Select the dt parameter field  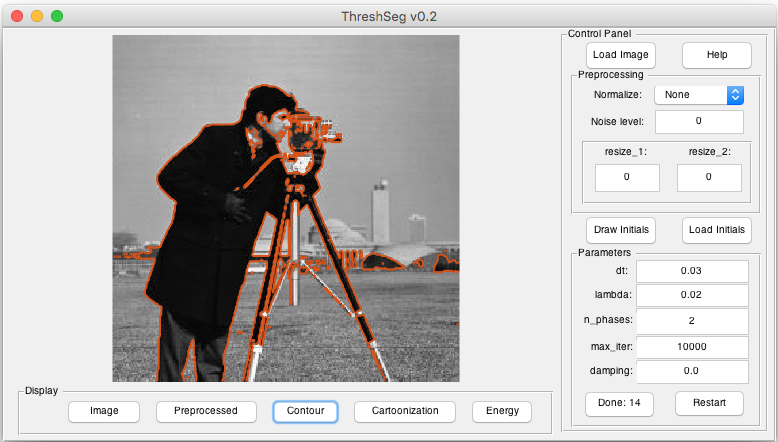coord(692,271)
